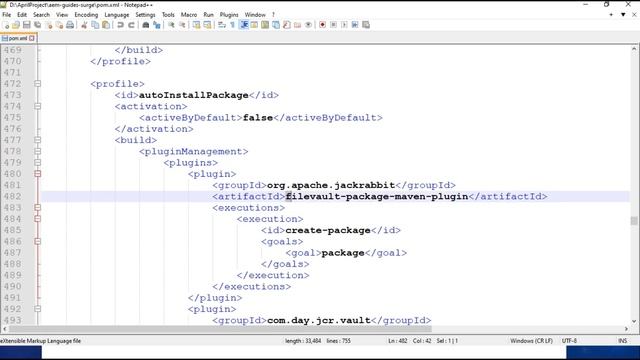Screen dimensions: 640x360
Task: Click the Zoom Out toolbar icon
Action: click(x=182, y=25)
